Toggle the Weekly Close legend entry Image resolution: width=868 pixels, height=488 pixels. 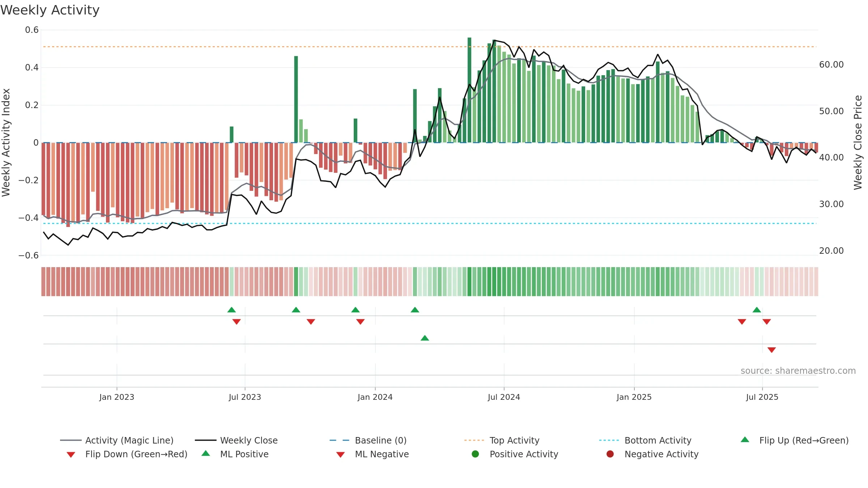pos(236,440)
